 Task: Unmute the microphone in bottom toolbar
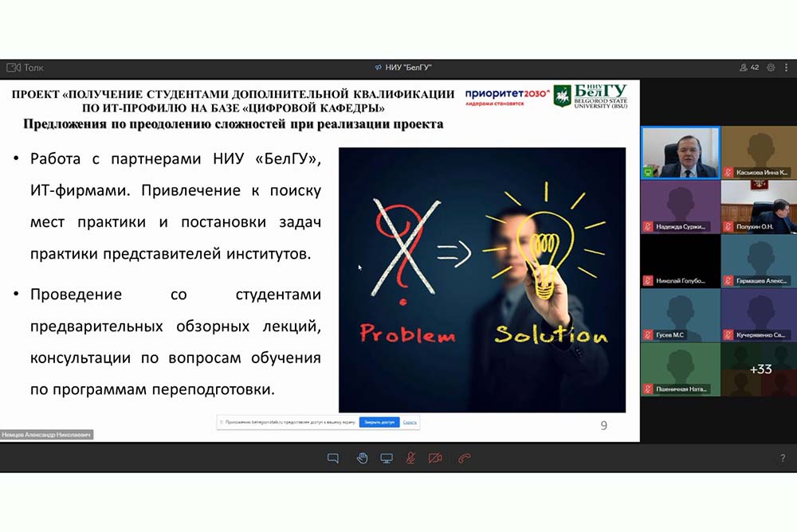point(410,458)
